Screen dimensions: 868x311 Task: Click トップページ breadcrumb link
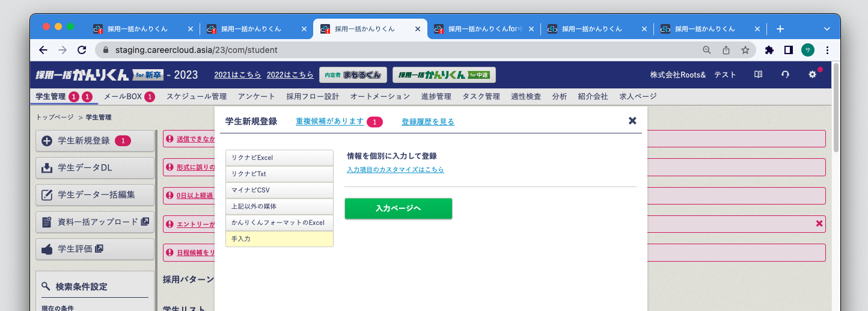pos(55,117)
